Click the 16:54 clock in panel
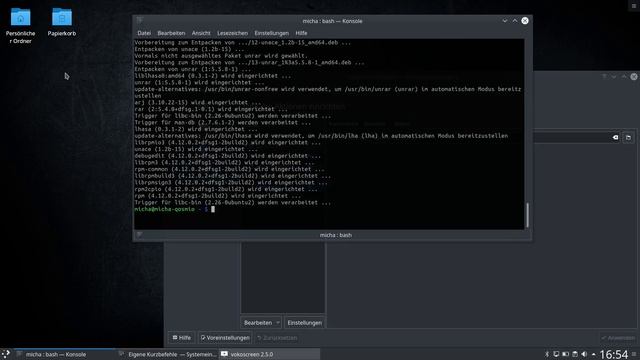This screenshot has width=640, height=360. [x=614, y=354]
